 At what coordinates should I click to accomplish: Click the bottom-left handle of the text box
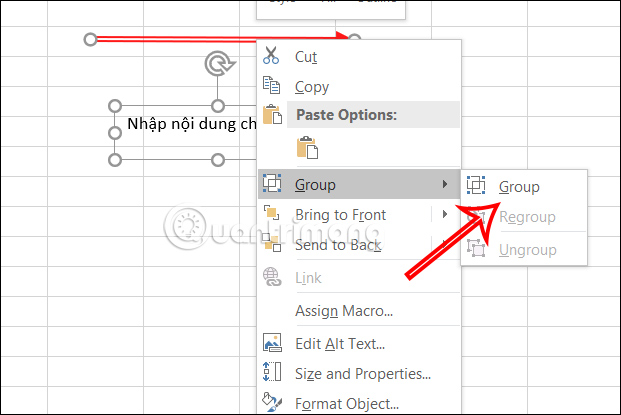(115, 160)
